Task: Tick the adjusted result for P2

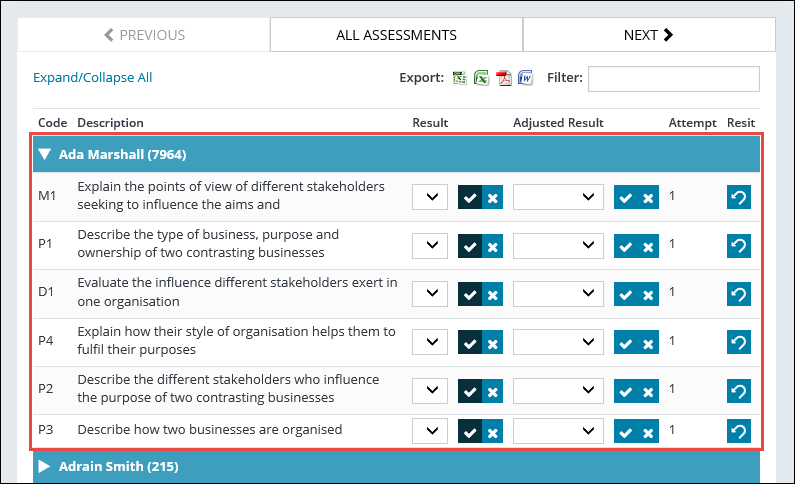Action: (625, 390)
